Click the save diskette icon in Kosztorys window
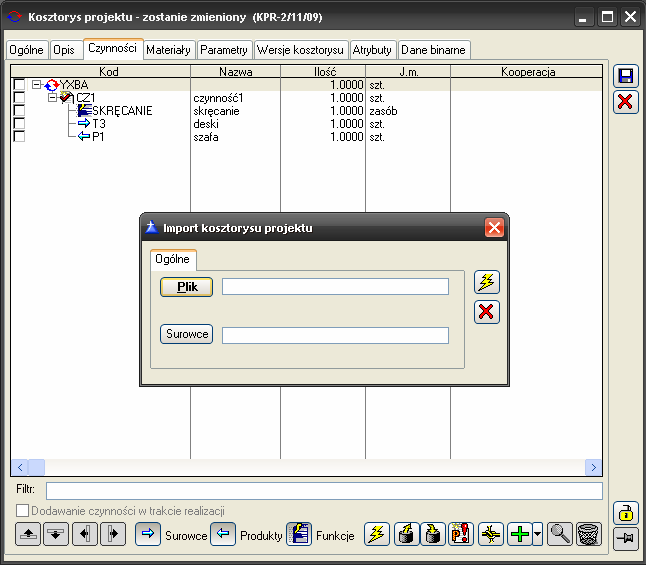The width and height of the screenshot is (646, 565). 625,76
